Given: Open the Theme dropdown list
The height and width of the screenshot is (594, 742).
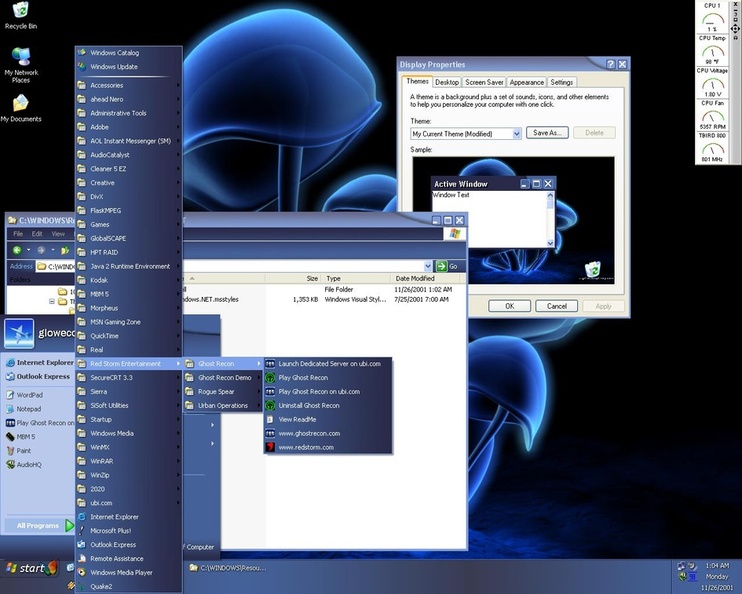Looking at the screenshot, I should [516, 133].
